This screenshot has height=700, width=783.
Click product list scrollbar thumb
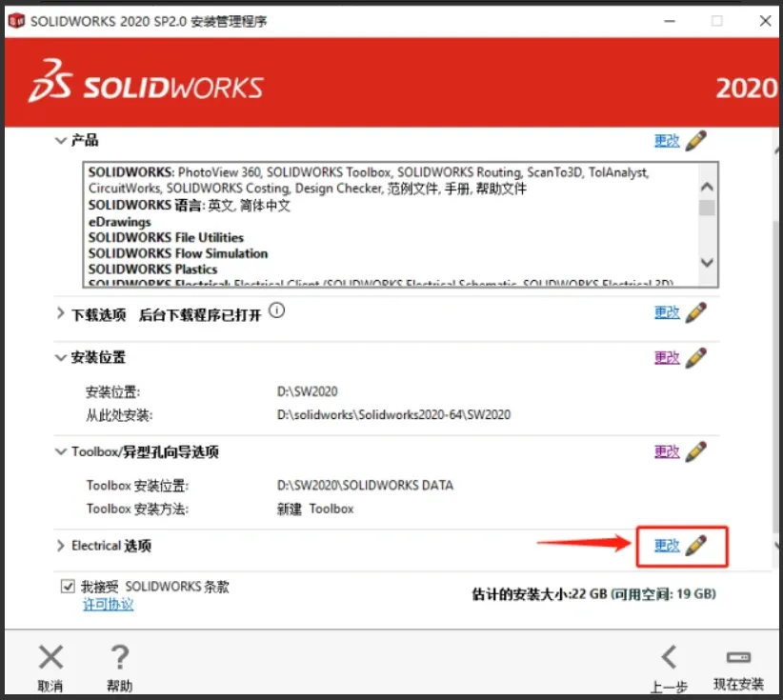[x=707, y=208]
